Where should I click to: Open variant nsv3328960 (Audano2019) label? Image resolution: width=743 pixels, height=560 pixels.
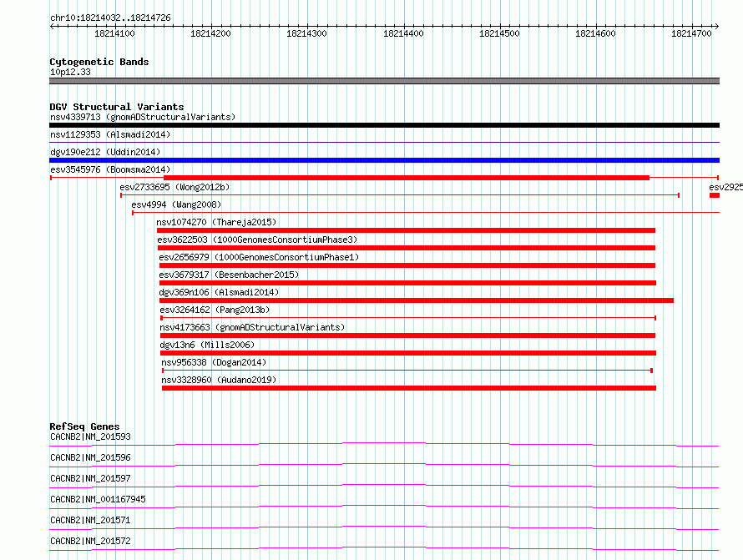tap(219, 380)
